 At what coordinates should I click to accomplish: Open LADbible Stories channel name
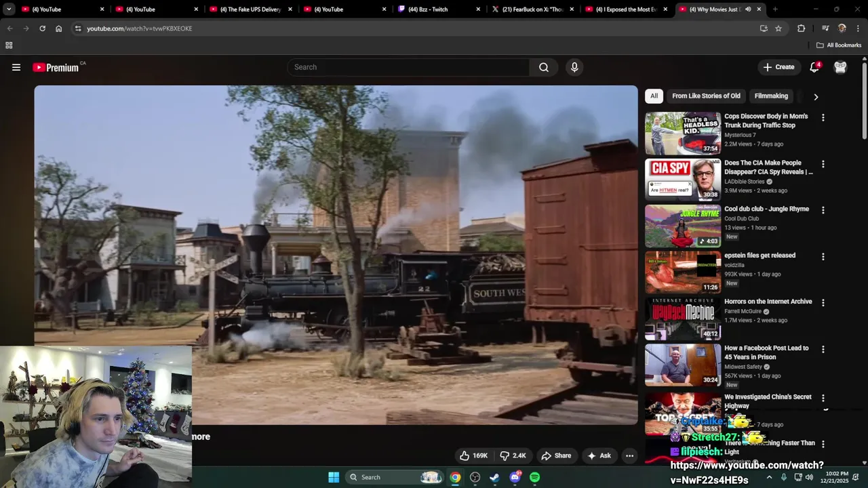(744, 182)
